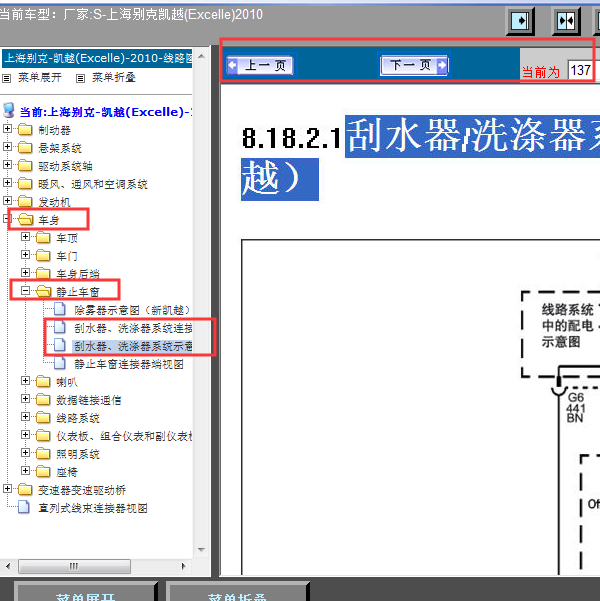The image size is (600, 601).
Task: Expand the 发动机 folder
Action: pos(7,201)
